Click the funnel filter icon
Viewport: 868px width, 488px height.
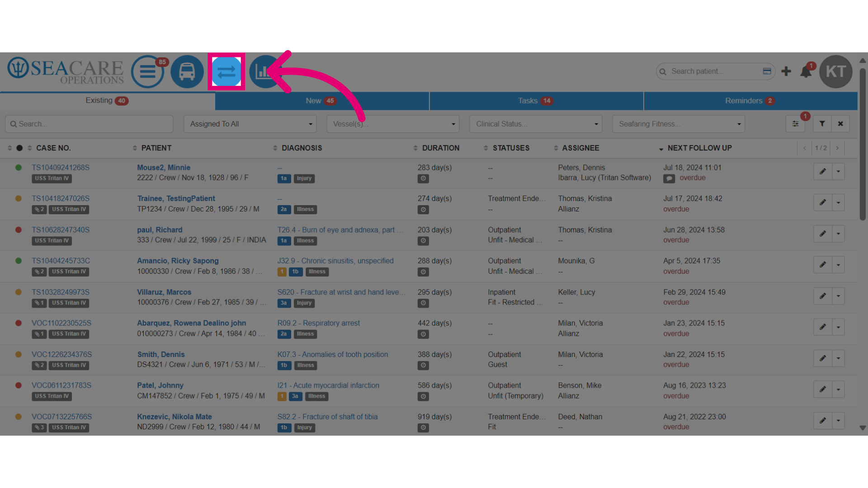click(x=822, y=124)
